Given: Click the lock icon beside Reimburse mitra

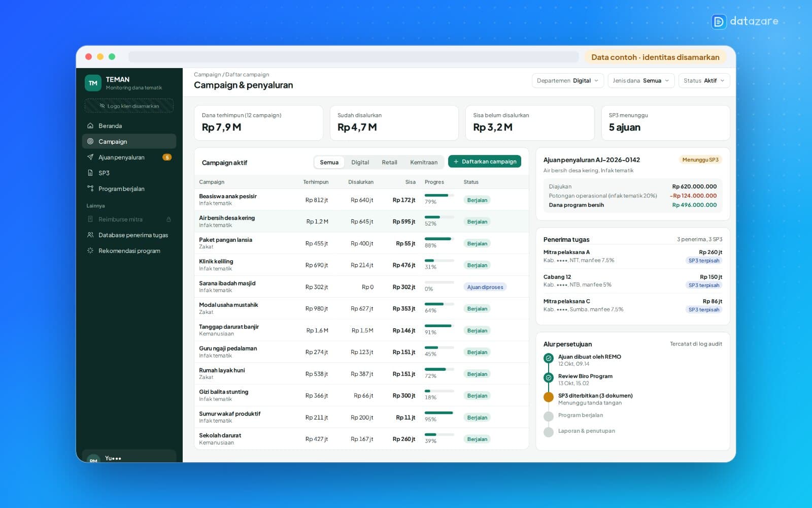Looking at the screenshot, I should [x=168, y=219].
